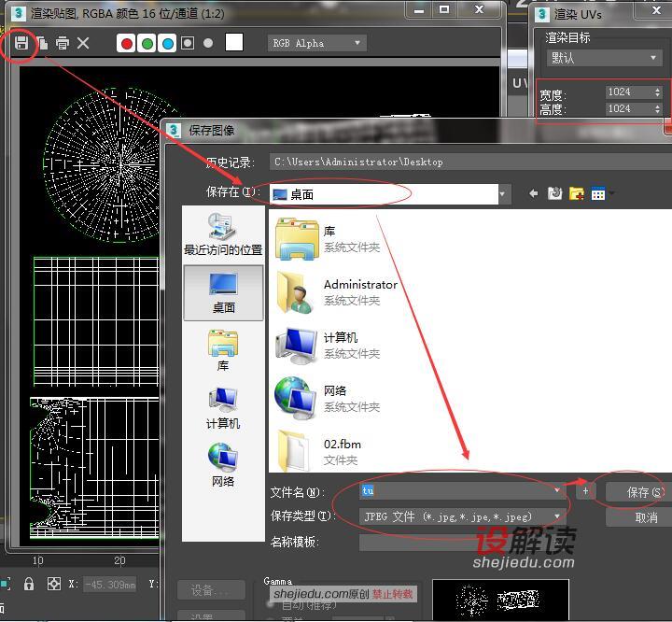
Task: Open the view menu grid icon
Action: pos(598,194)
